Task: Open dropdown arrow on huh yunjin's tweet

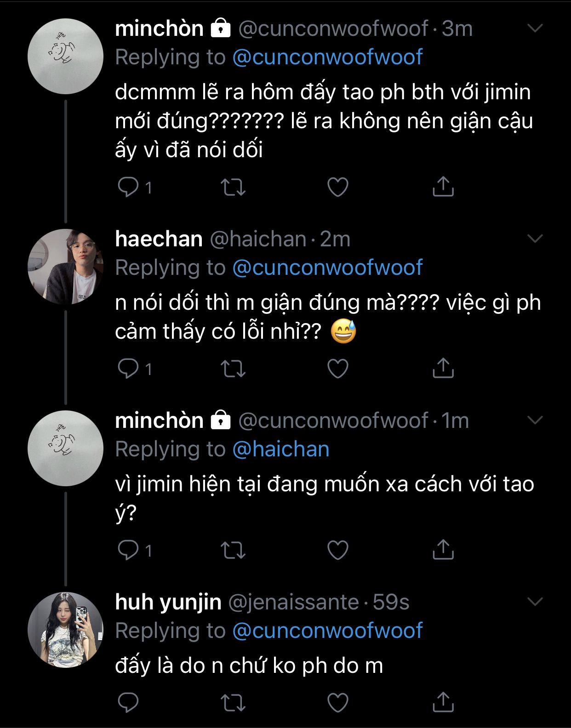Action: [x=535, y=602]
